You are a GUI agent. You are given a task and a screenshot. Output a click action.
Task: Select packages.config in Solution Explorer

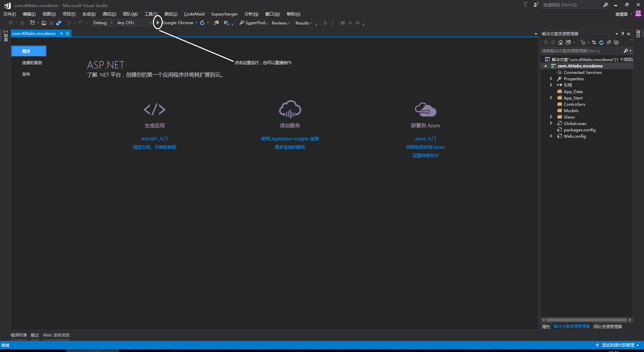[579, 130]
